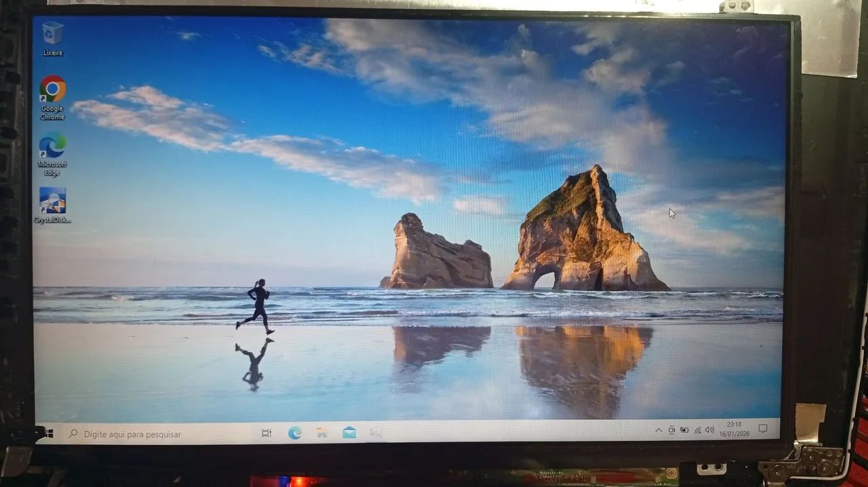Open the Google Chrome desktop shortcut

[52, 90]
